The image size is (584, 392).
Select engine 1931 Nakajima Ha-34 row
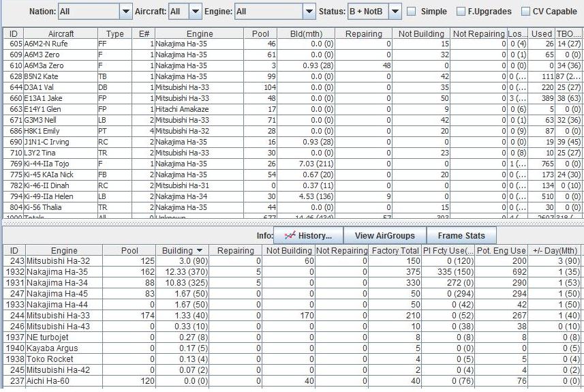[x=292, y=282]
